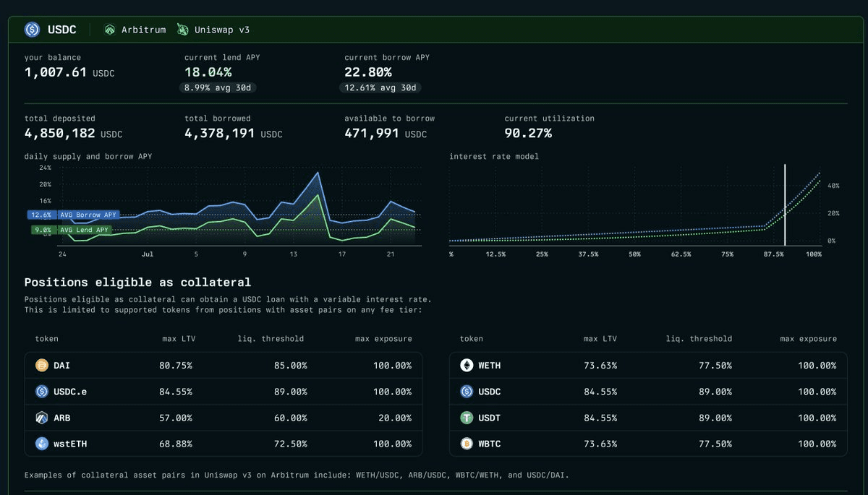Click ARB's 20.00% max exposure value
The image size is (868, 495).
point(395,418)
